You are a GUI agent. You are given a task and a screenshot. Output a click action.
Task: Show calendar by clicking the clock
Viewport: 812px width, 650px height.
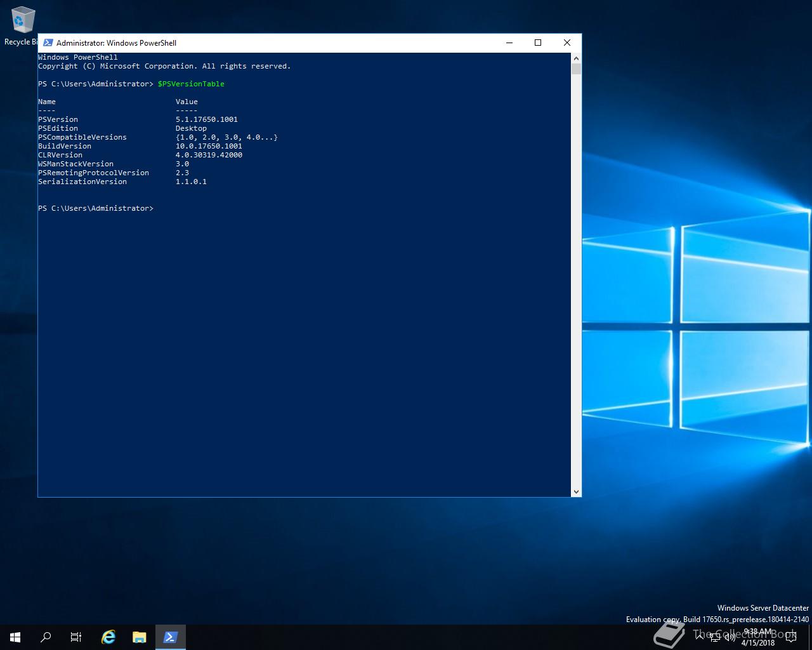tap(757, 637)
